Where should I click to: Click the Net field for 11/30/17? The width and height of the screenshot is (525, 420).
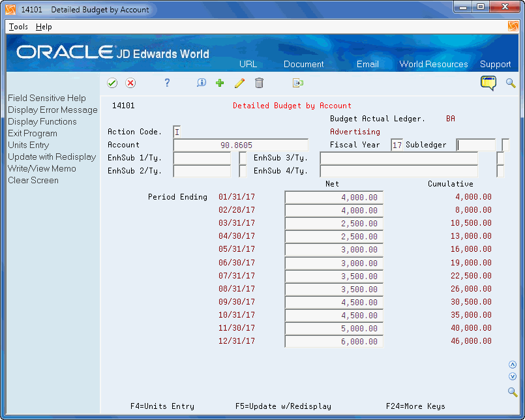tap(334, 329)
